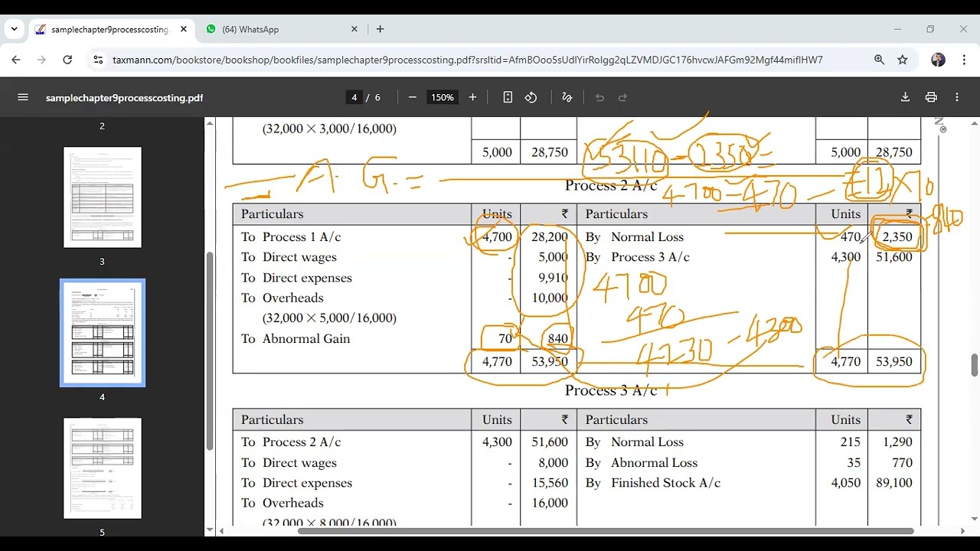Open the PDF viewer more actions menu
The height and width of the screenshot is (551, 980).
pyautogui.click(x=957, y=97)
